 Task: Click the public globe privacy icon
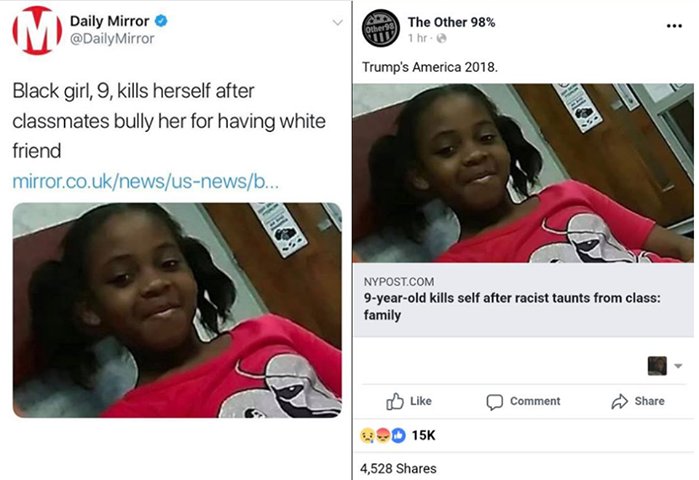[441, 38]
